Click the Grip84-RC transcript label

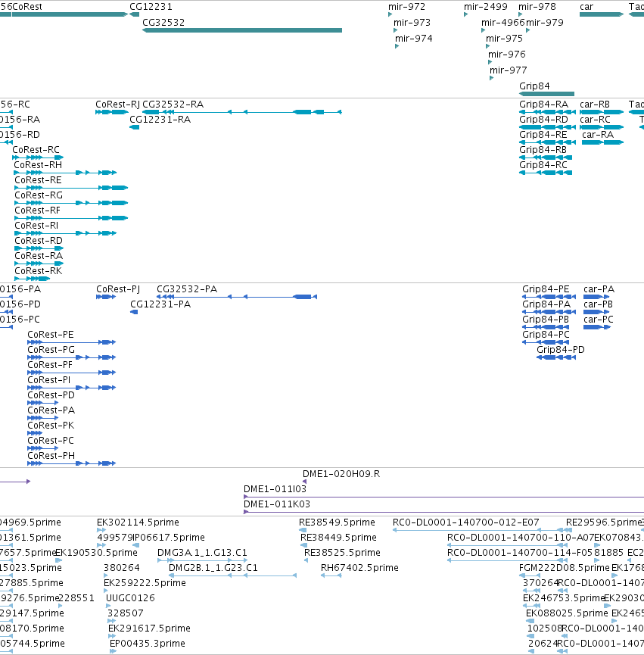click(x=543, y=165)
